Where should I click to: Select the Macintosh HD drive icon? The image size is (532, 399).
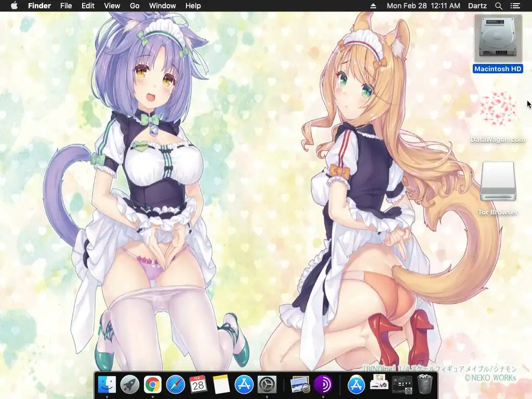[498, 38]
